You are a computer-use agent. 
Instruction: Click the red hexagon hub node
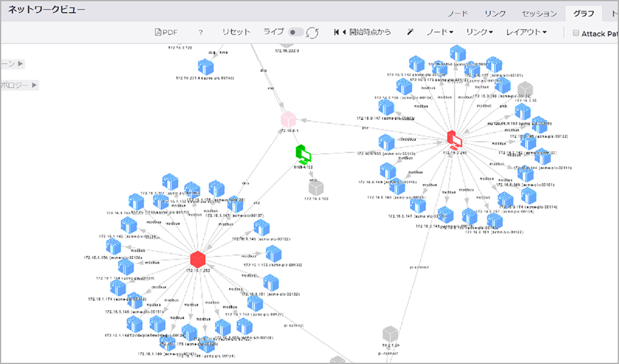[197, 258]
